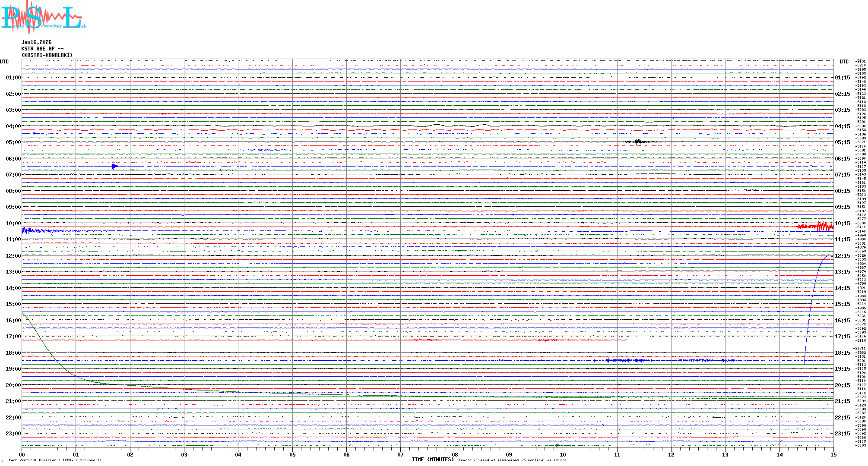Click the KSTR HHE HP station text

(x=42, y=49)
